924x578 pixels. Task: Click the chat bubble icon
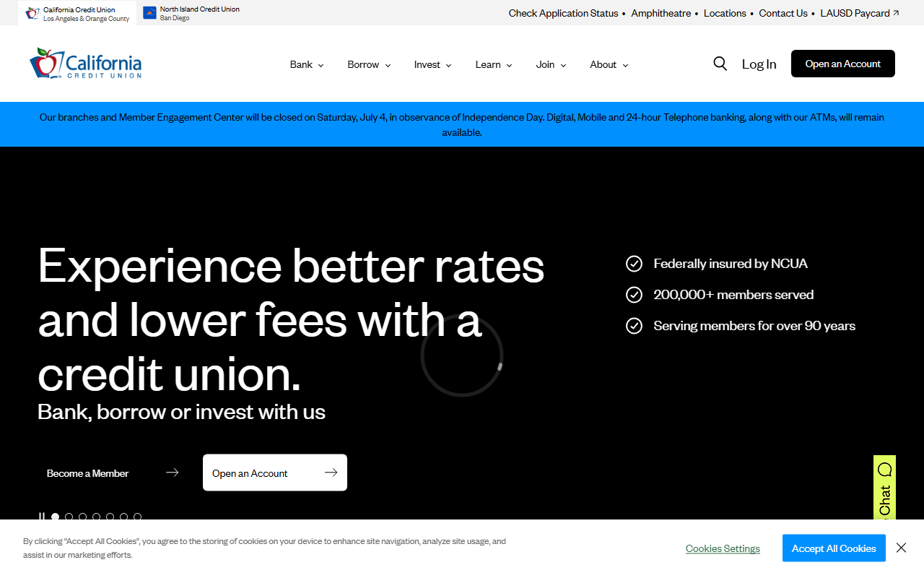point(885,470)
